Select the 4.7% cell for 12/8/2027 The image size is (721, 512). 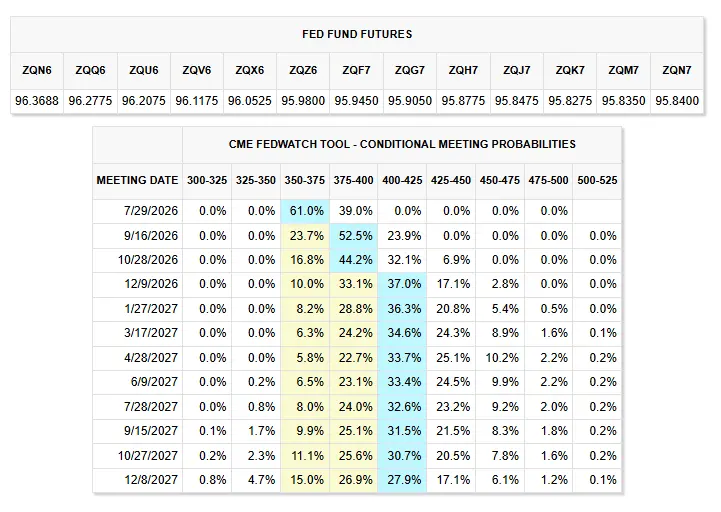261,480
